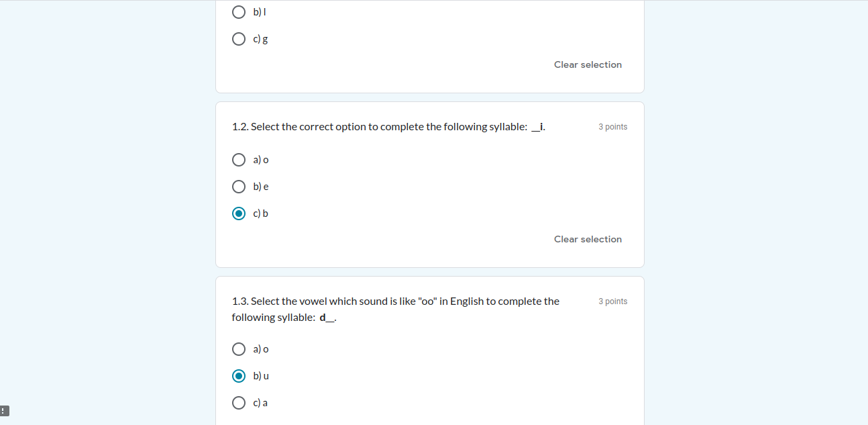The image size is (868, 425).
Task: Click the question 1.3 title text
Action: (x=395, y=301)
